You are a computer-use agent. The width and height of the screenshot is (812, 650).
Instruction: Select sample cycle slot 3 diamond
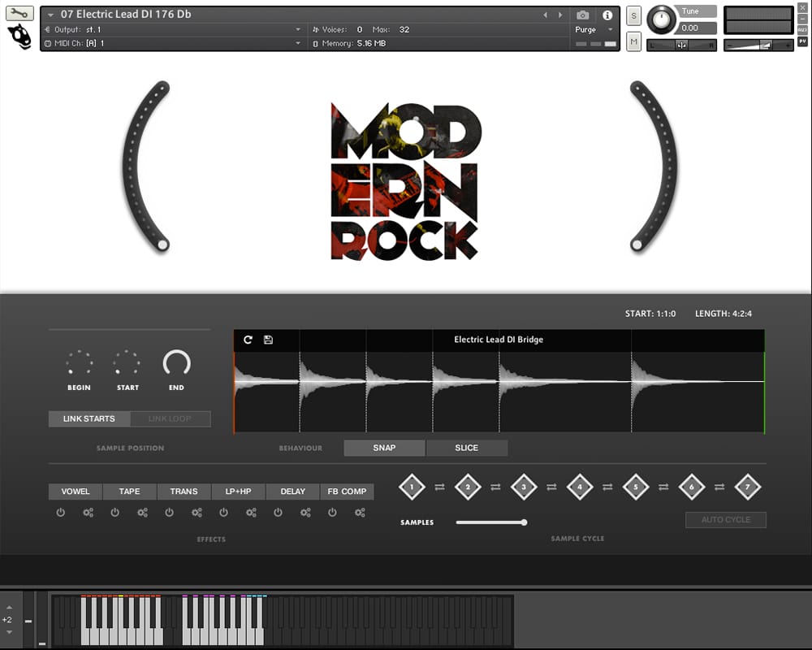(524, 487)
